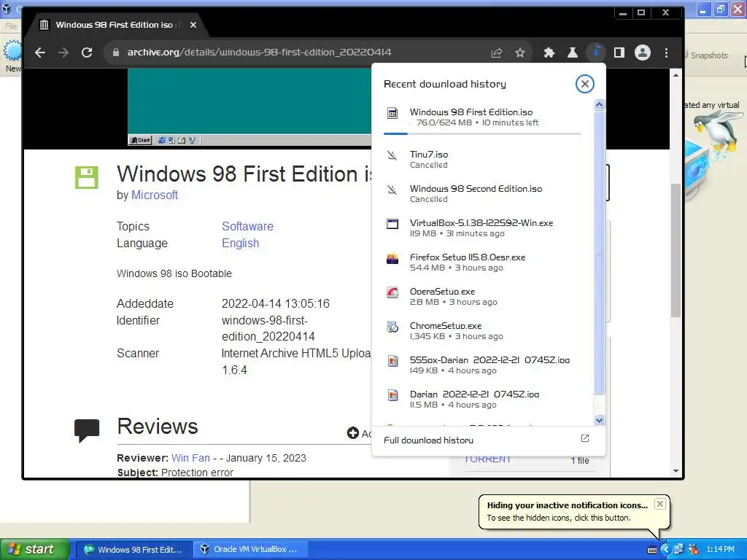747x560 pixels.
Task: Click the Darian_2022-12-21_0745Z.jpg file icon
Action: click(x=392, y=395)
